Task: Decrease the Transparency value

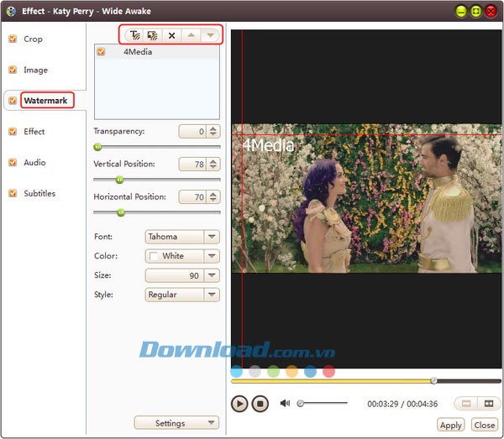Action: pyautogui.click(x=213, y=134)
